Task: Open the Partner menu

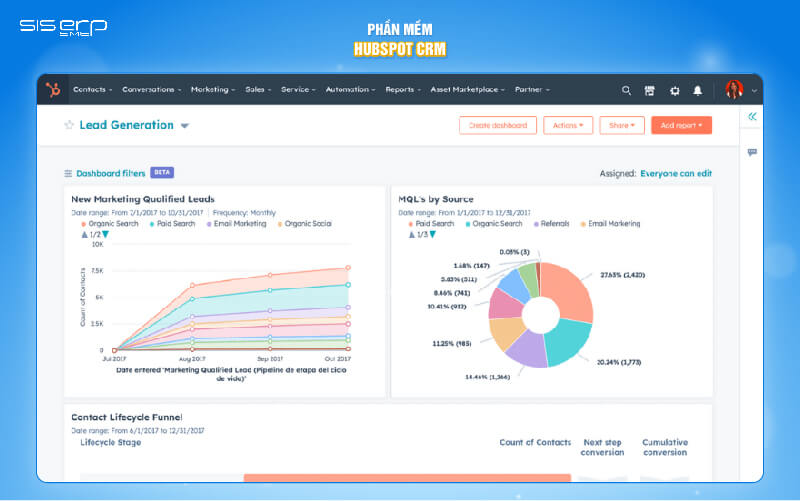Action: click(532, 89)
